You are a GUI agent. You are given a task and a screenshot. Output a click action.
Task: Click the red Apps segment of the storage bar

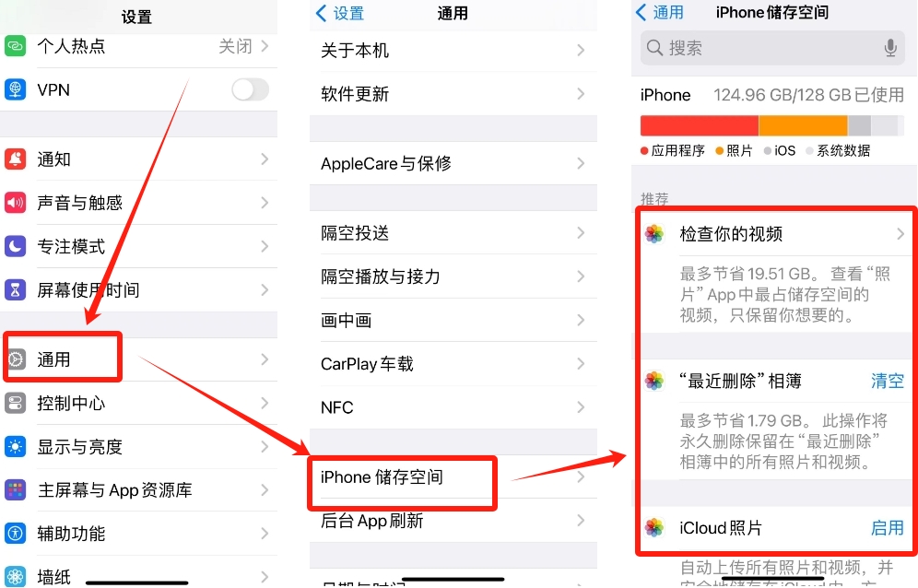coord(699,126)
